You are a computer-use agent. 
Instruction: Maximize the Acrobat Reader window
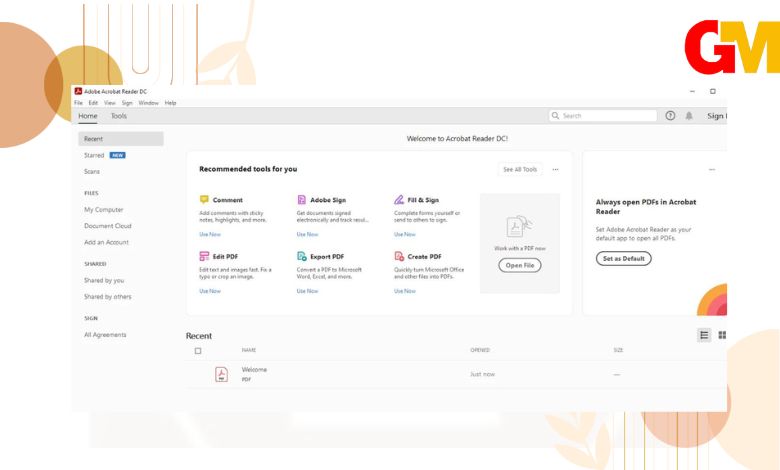pos(712,92)
